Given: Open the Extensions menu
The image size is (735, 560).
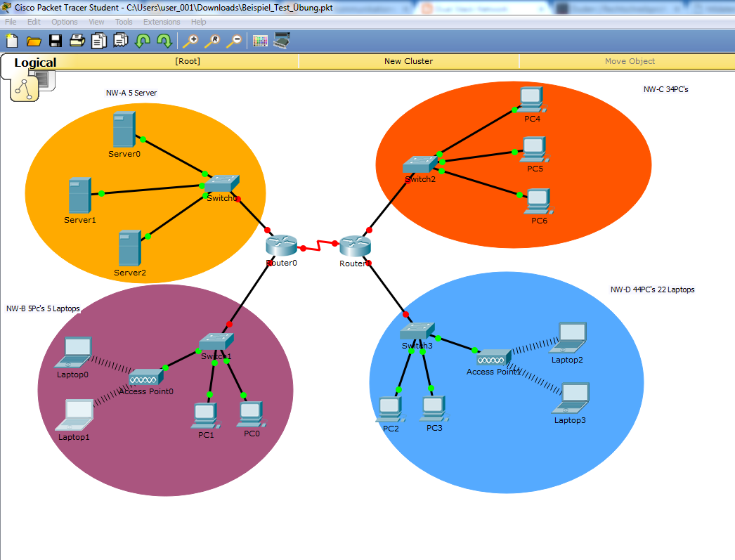Looking at the screenshot, I should pyautogui.click(x=162, y=22).
